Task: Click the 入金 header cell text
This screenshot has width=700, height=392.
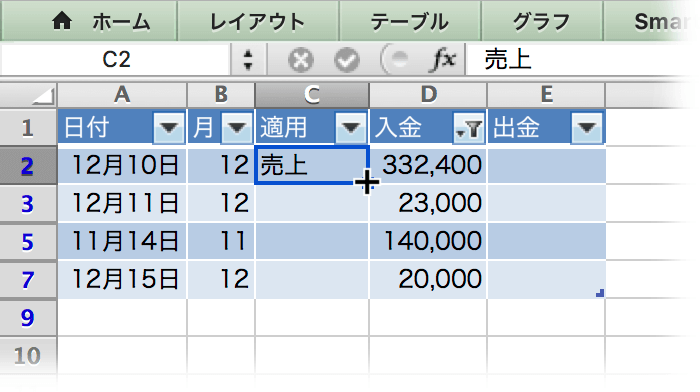Action: coord(398,128)
